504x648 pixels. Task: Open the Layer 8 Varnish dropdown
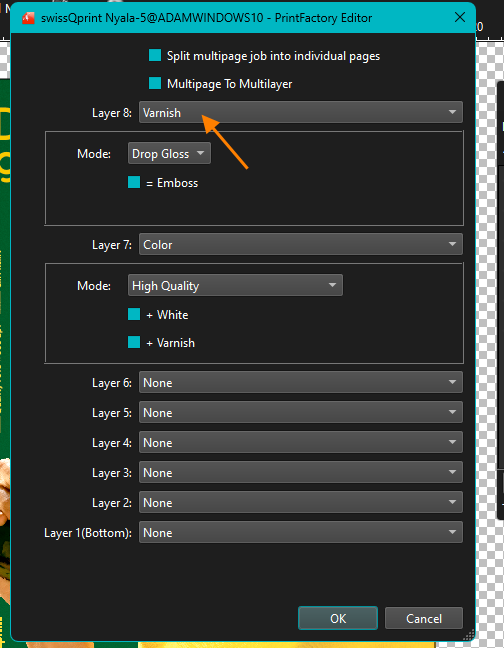301,112
